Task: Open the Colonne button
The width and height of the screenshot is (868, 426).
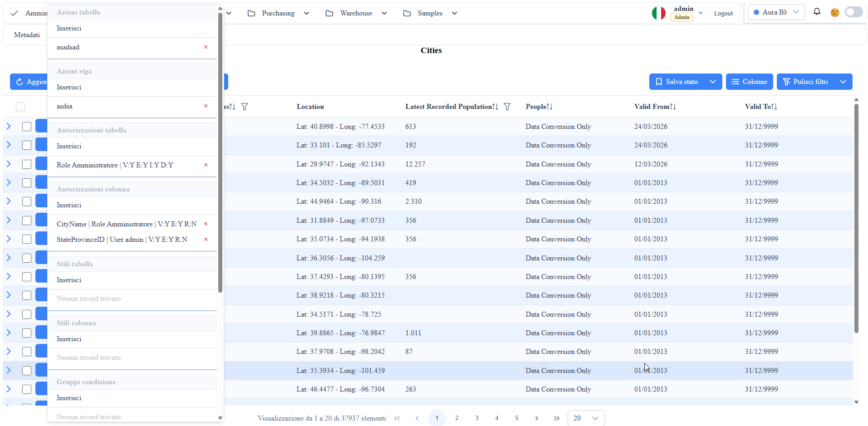Action: 749,82
